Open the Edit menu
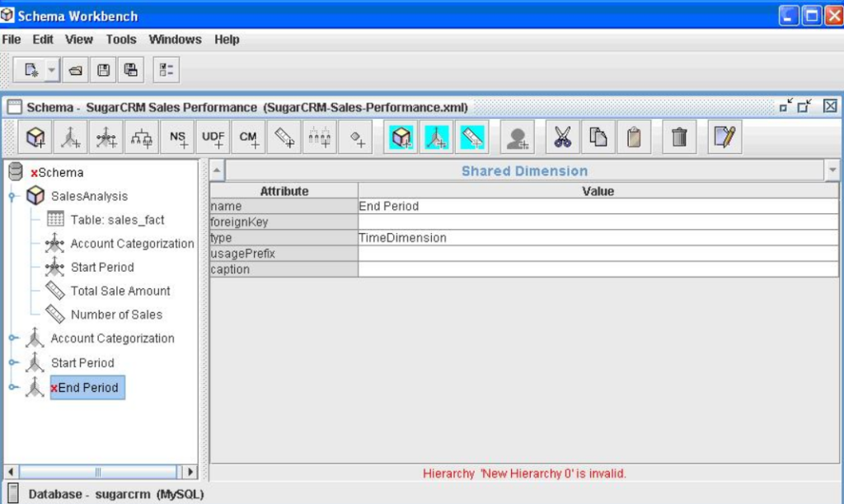Screen dimensions: 844x504 43,40
